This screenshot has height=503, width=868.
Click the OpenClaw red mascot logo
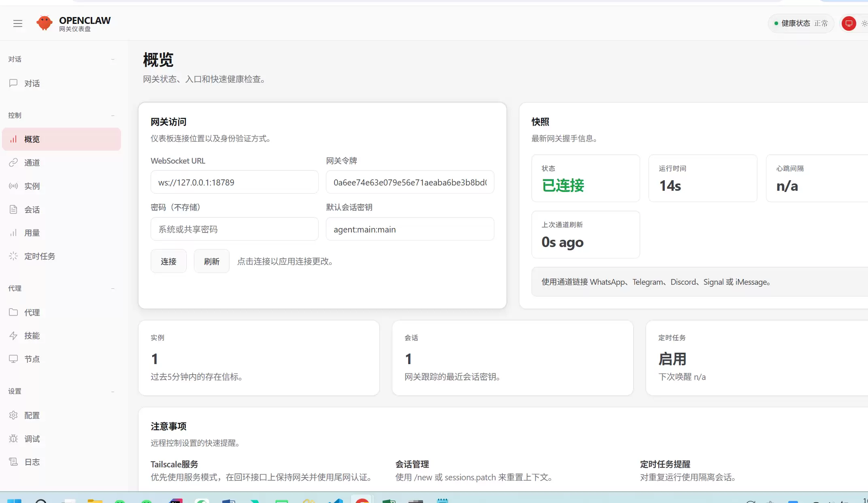(44, 23)
